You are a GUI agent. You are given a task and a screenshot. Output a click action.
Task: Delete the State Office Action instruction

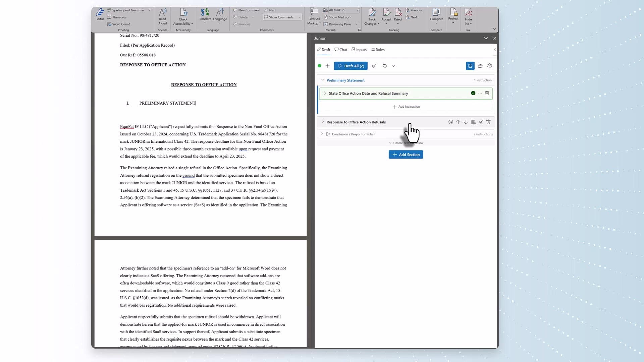pyautogui.click(x=487, y=93)
